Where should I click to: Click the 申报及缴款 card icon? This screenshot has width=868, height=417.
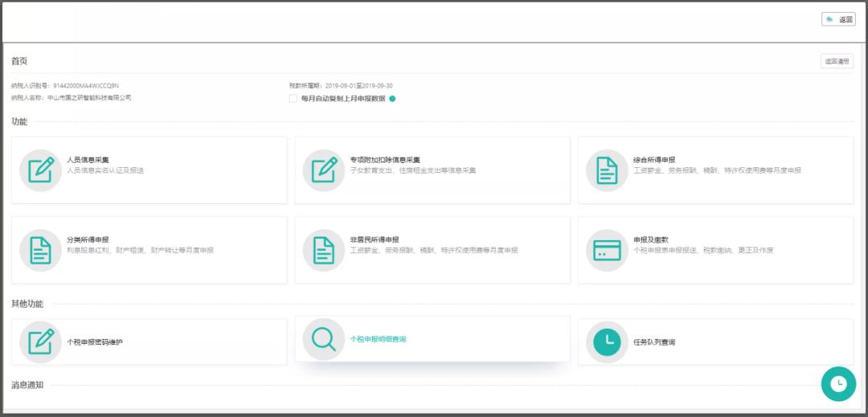(x=607, y=250)
